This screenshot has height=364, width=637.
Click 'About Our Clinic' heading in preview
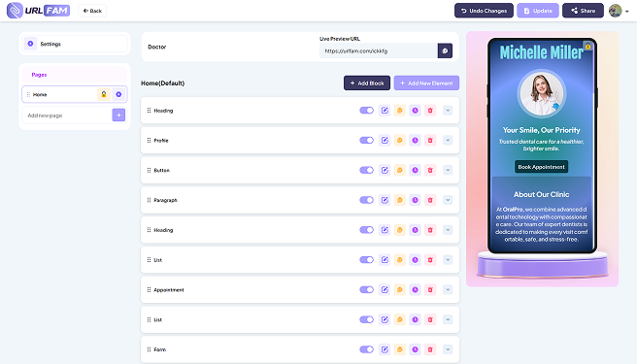[x=541, y=194]
